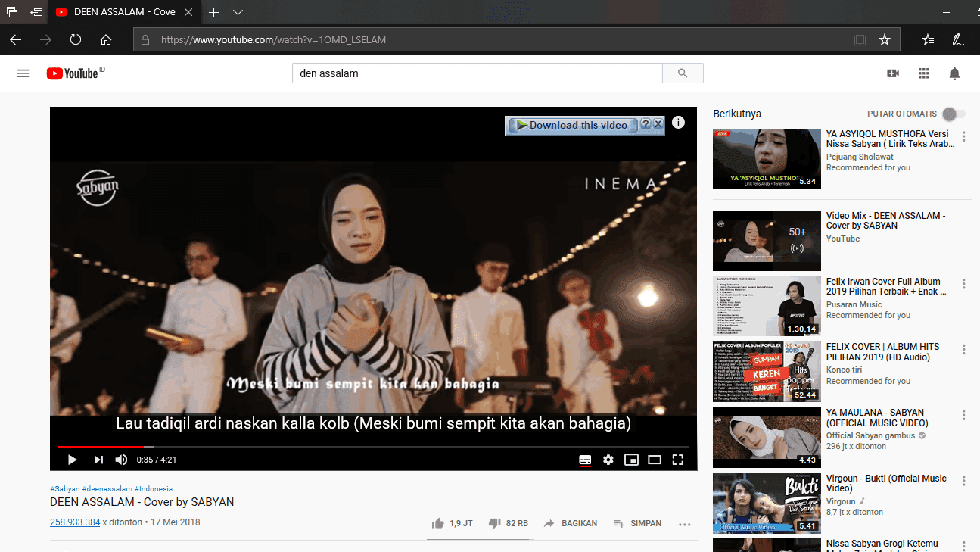Open options for FELIX COVER ALBUM HITS

[963, 350]
